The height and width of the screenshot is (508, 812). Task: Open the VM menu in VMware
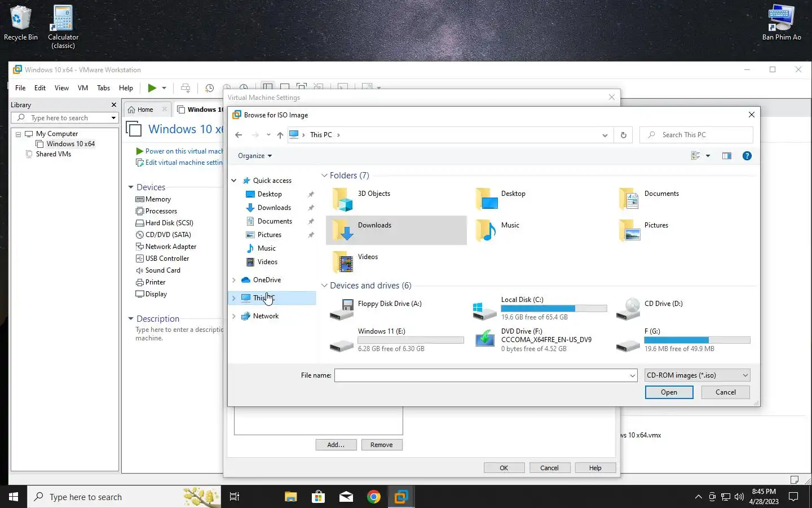pos(83,88)
